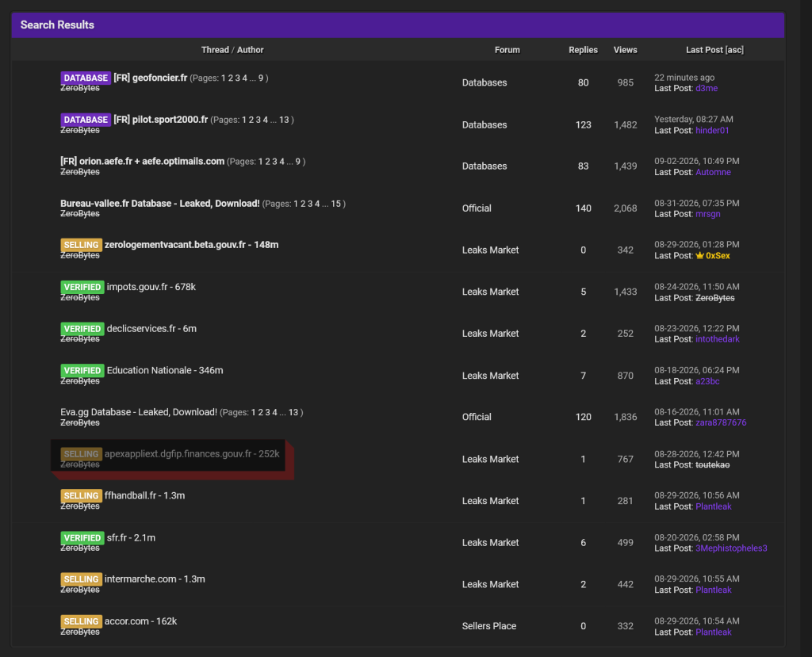Open the declicservices.fr - 6m thread

click(x=151, y=329)
